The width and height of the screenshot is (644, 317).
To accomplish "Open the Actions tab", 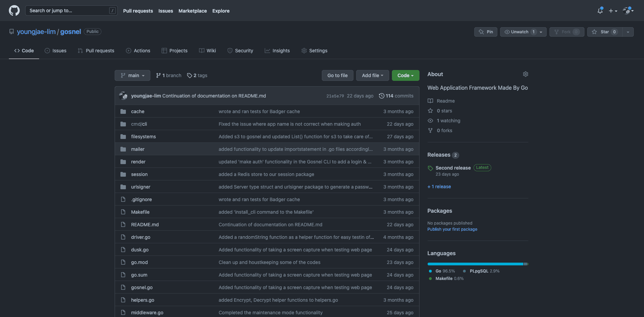I will point(138,51).
